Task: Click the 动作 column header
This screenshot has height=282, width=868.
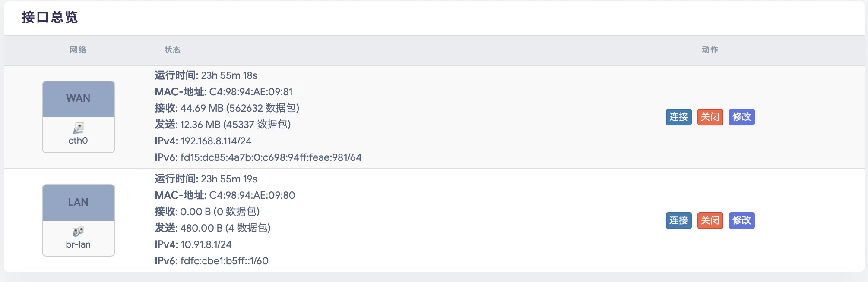Action: [710, 50]
